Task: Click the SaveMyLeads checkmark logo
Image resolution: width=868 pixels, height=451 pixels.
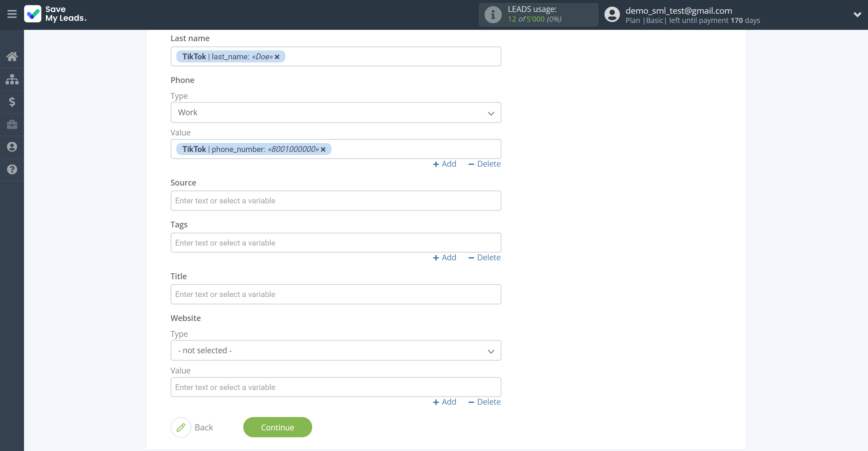Action: click(33, 14)
